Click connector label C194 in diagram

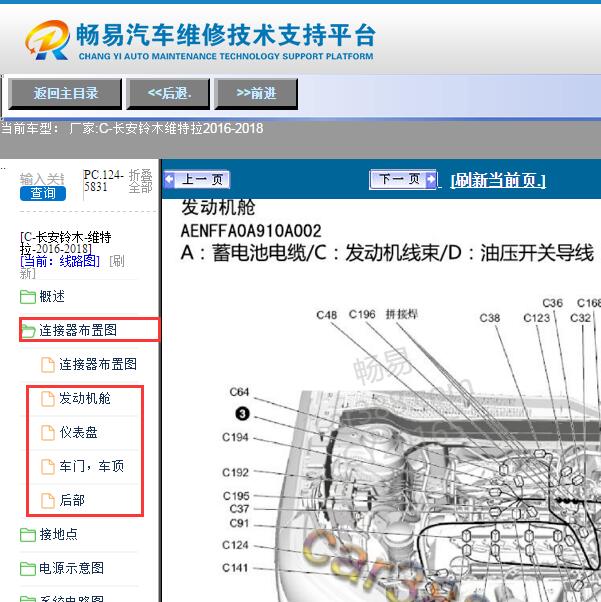click(235, 437)
